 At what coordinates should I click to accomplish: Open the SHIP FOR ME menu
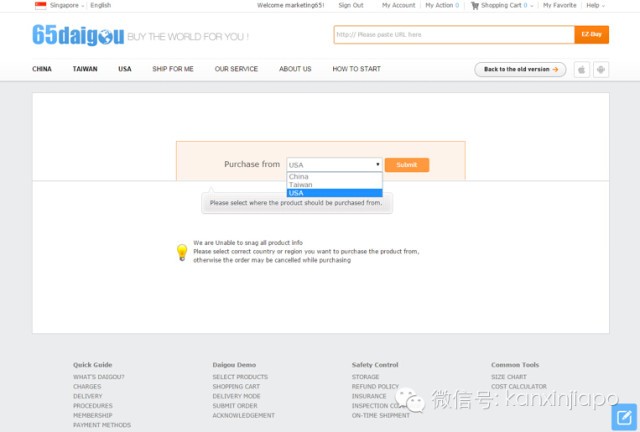click(x=173, y=69)
